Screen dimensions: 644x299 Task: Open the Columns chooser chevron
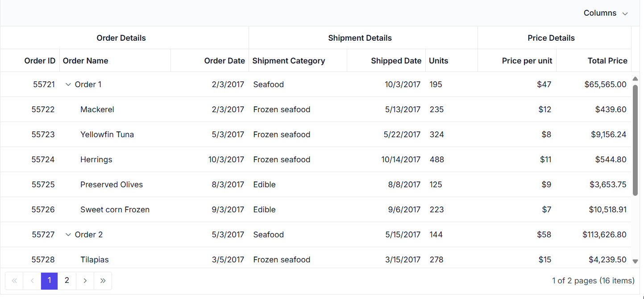624,13
